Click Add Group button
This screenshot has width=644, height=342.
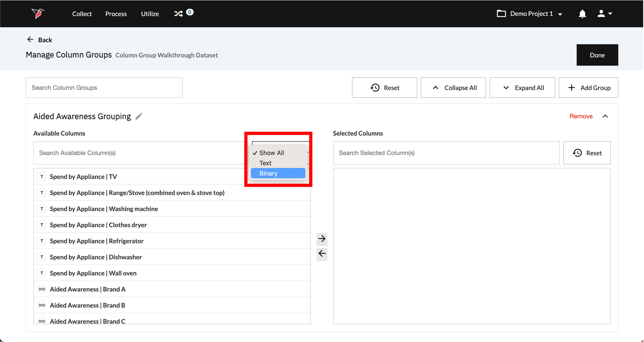point(588,88)
